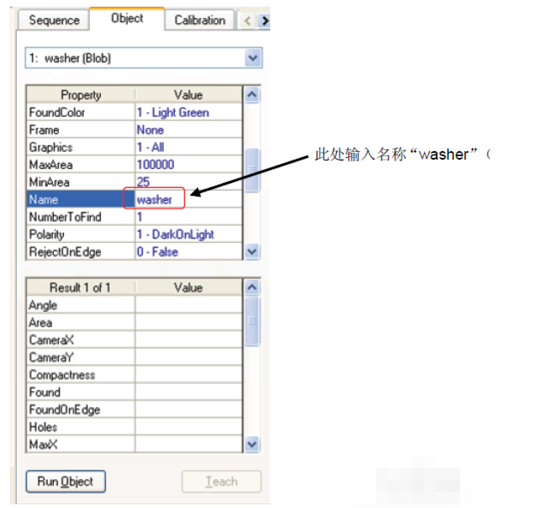Open the washer (Blob) object dropdown
Screen dimensions: 538x508
point(253,58)
